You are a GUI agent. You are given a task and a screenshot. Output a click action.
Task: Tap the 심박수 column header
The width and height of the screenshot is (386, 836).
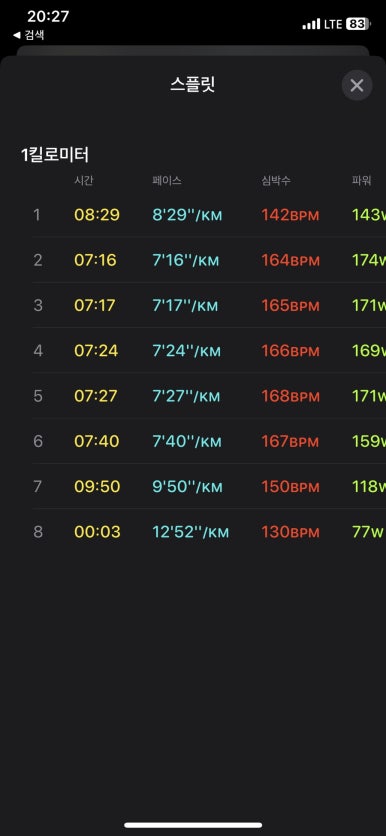[x=276, y=181]
